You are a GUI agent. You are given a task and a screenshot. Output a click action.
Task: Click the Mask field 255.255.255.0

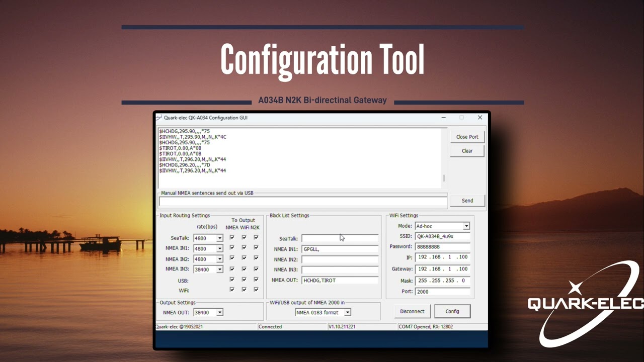pyautogui.click(x=443, y=281)
